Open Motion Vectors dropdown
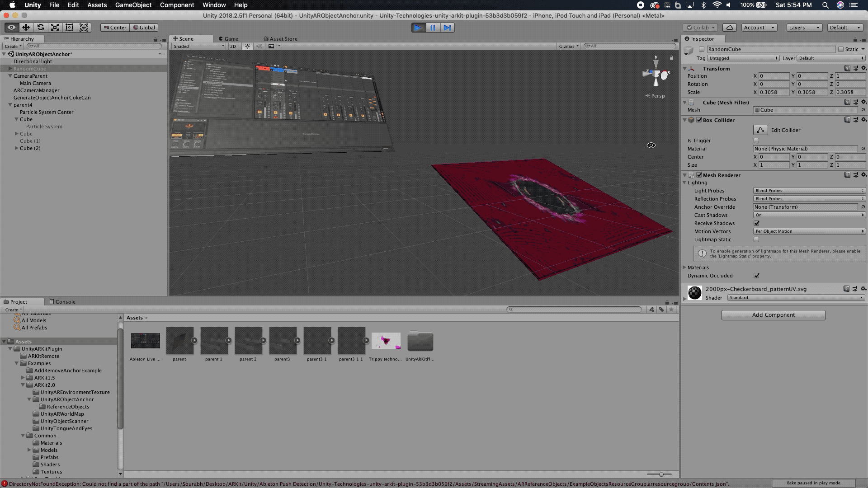Image resolution: width=868 pixels, height=488 pixels. (809, 231)
